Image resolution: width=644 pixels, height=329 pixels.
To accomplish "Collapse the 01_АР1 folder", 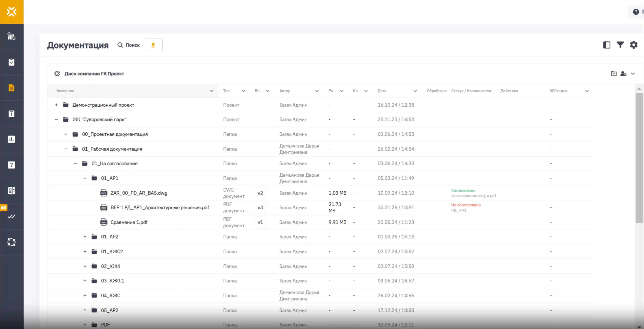I will (85, 178).
